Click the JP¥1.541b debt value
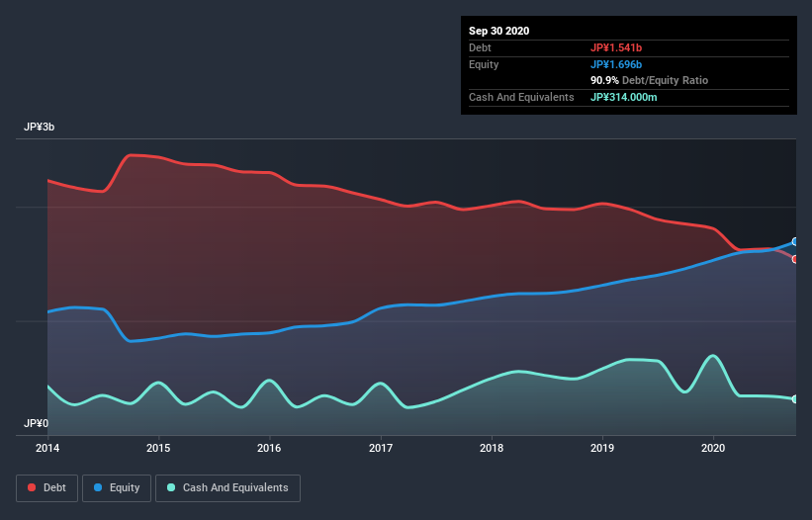Viewport: 812px width, 520px height. pyautogui.click(x=616, y=48)
